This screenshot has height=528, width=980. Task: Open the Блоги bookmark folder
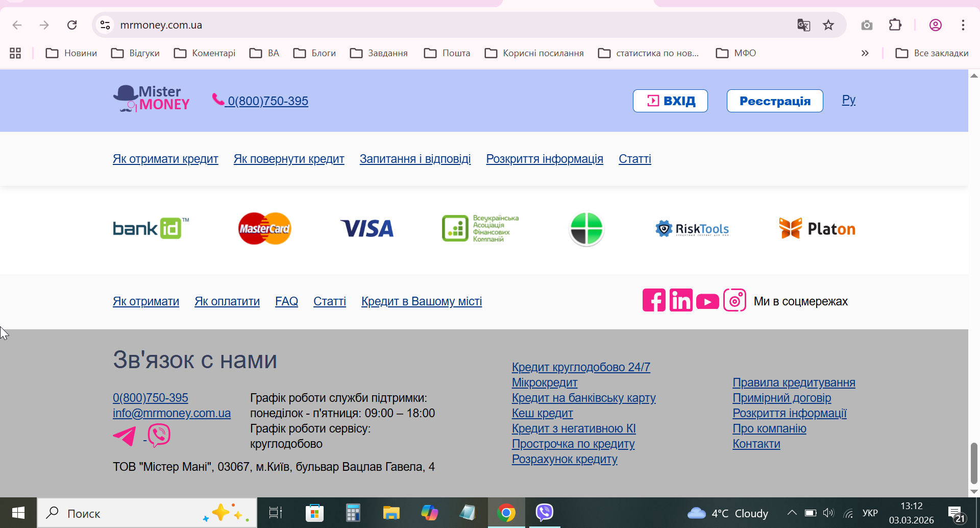coord(315,53)
